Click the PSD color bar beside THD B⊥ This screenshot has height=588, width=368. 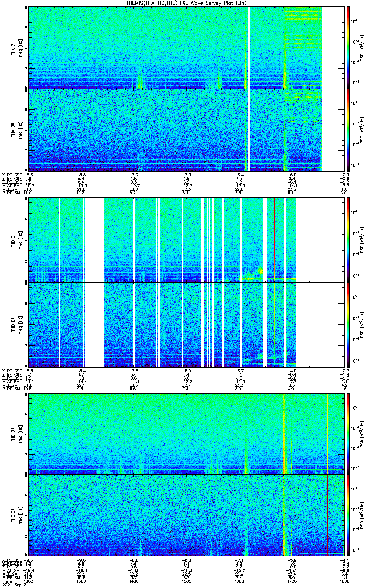[x=348, y=239]
